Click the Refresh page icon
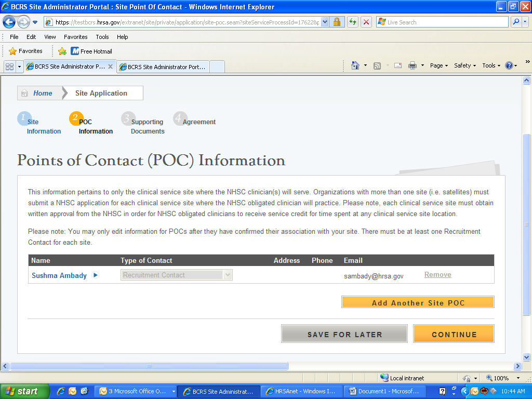 pyautogui.click(x=353, y=22)
